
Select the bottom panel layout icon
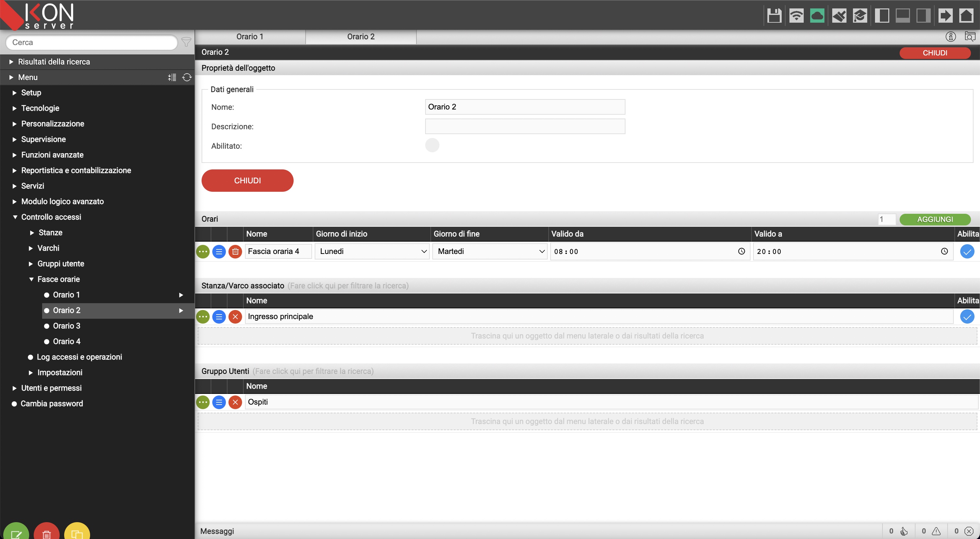click(903, 16)
